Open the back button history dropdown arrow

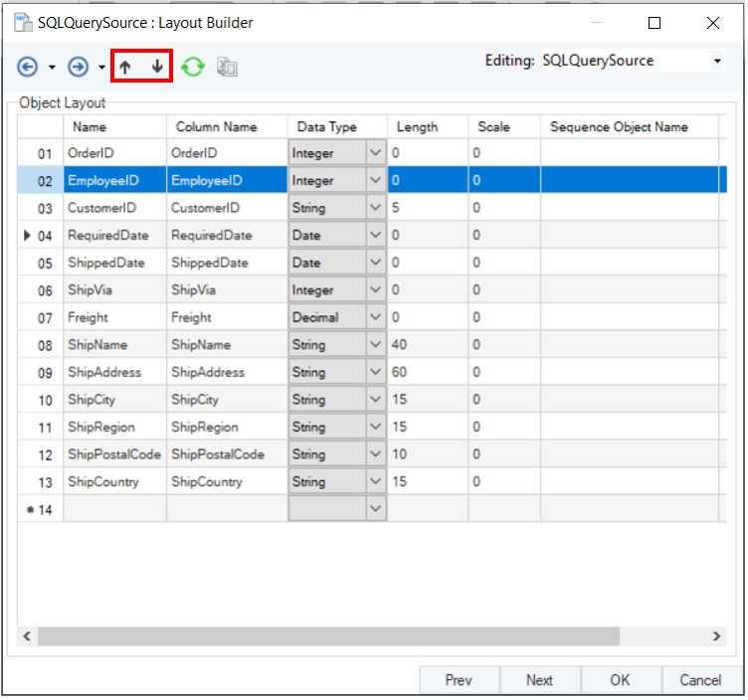(52, 68)
